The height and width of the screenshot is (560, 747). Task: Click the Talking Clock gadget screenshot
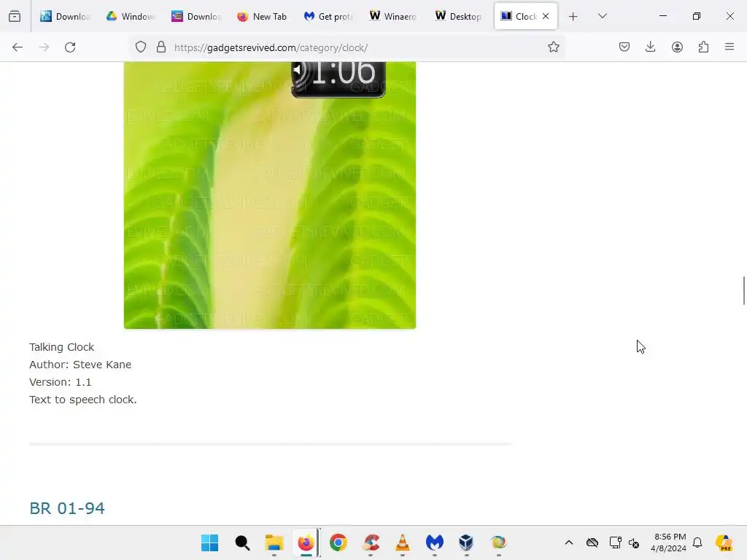[270, 195]
